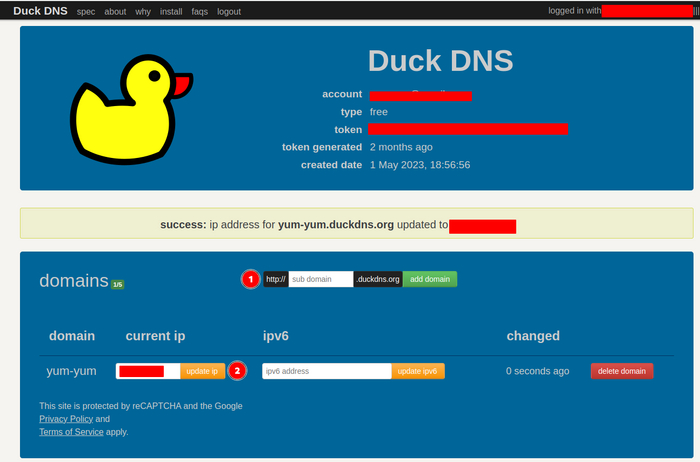
Task: Click the 'account' label
Action: 342,94
